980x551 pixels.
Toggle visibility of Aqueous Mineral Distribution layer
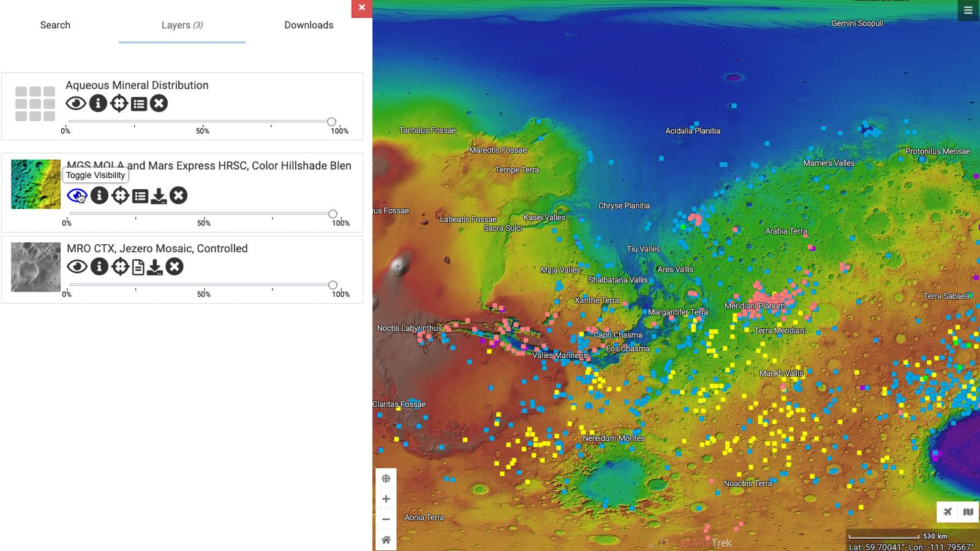click(76, 103)
